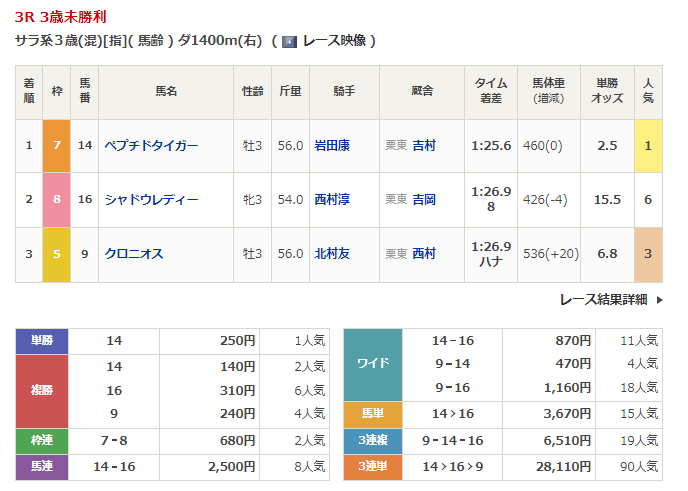Click the 単勝オッズ column header

point(608,91)
